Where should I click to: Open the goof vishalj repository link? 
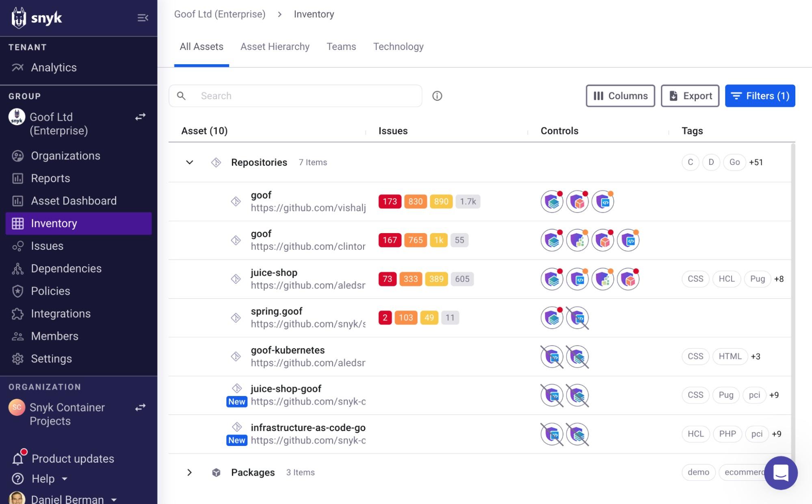pos(308,208)
